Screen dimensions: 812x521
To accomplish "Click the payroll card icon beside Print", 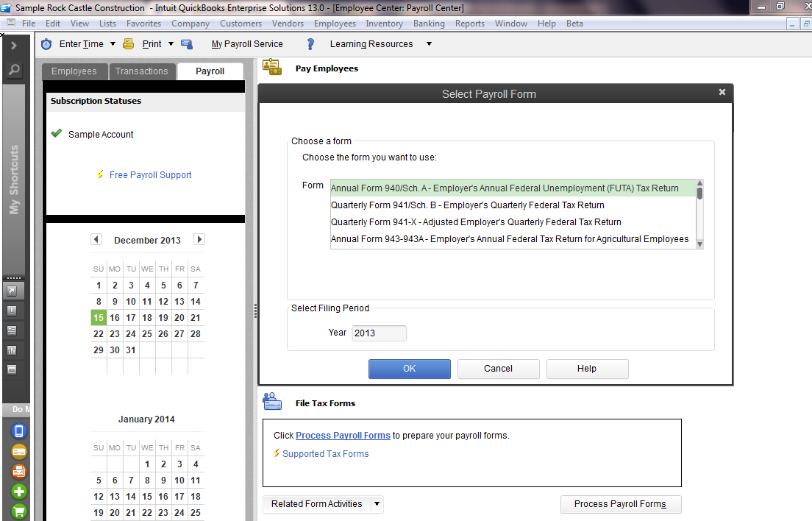I will (x=186, y=44).
